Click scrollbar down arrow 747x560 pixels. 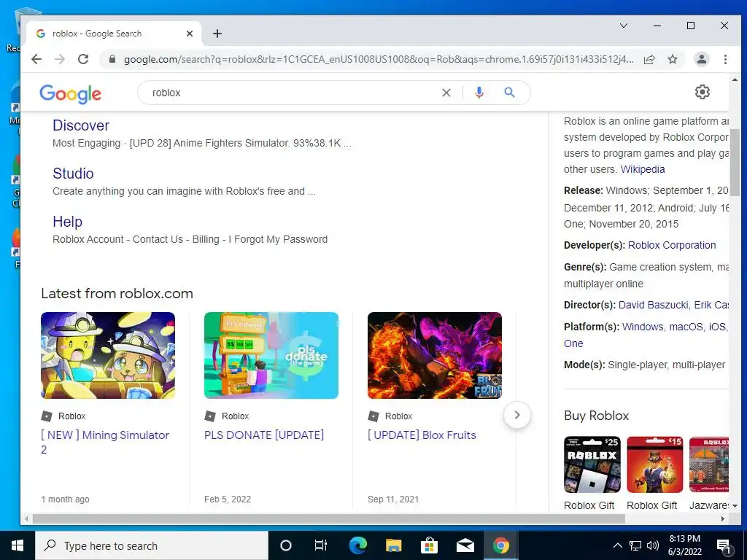[x=735, y=506]
